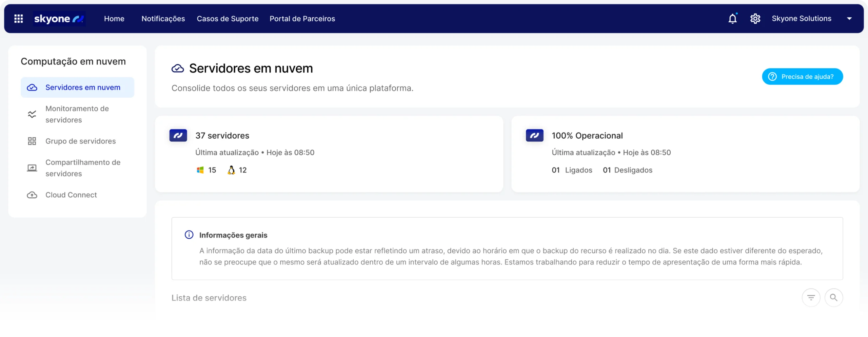
Task: Expand the Skyone Solutions account dropdown arrow
Action: coord(849,19)
